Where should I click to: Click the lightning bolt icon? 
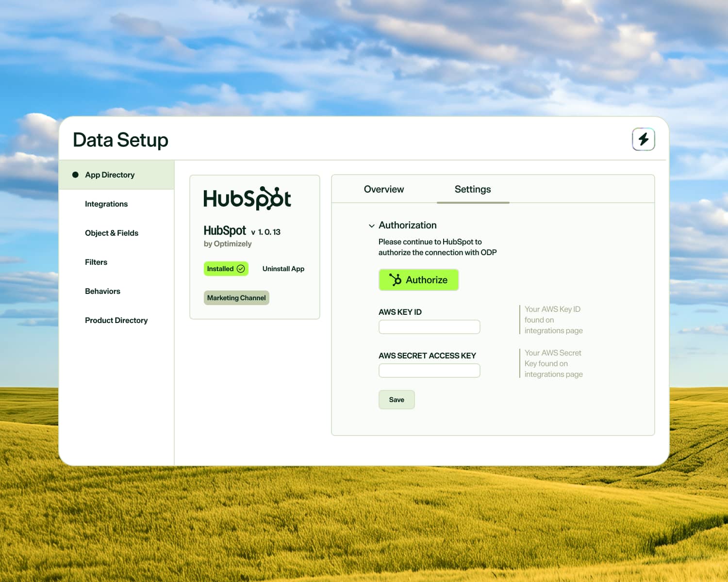point(644,139)
